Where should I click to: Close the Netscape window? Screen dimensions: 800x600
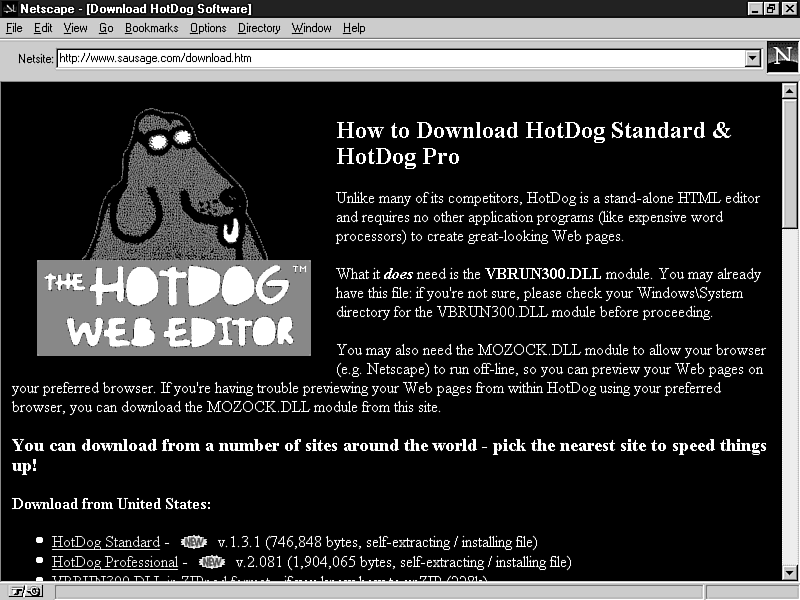tap(789, 9)
